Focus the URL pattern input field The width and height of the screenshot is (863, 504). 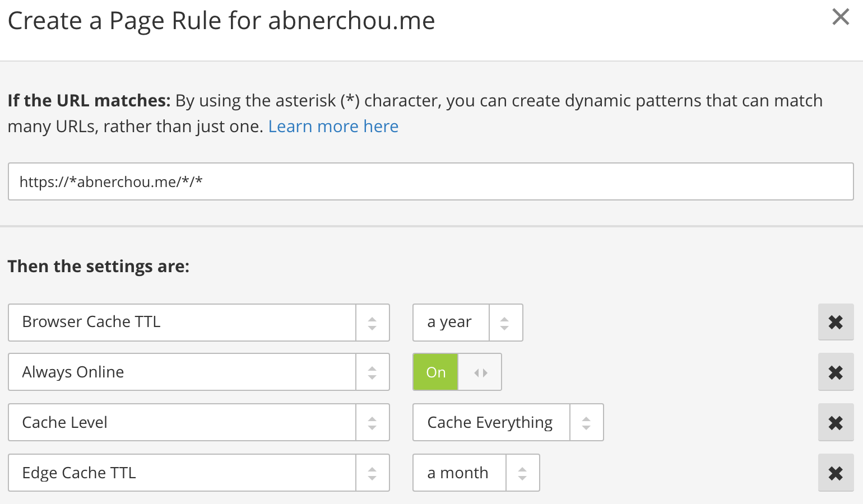point(431,181)
